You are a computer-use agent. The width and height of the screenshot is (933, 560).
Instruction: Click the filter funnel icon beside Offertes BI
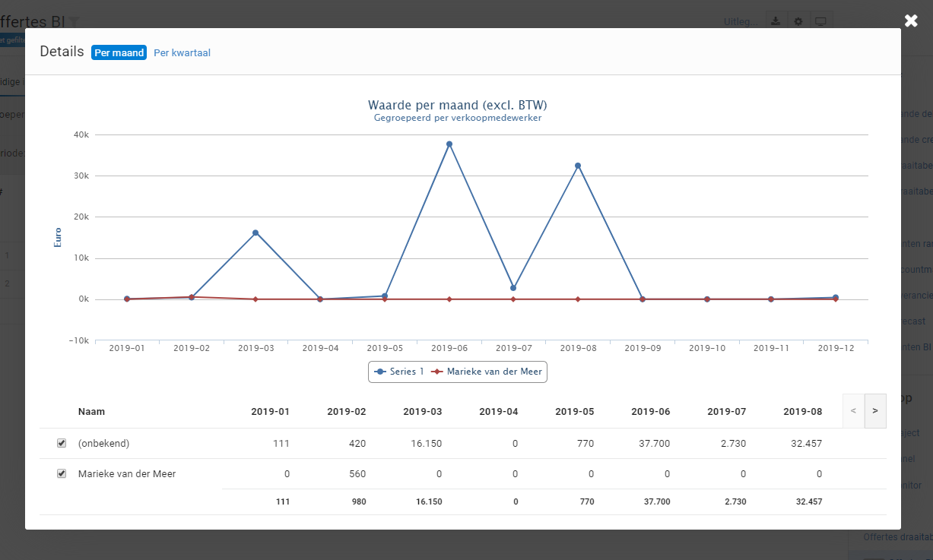coord(74,23)
